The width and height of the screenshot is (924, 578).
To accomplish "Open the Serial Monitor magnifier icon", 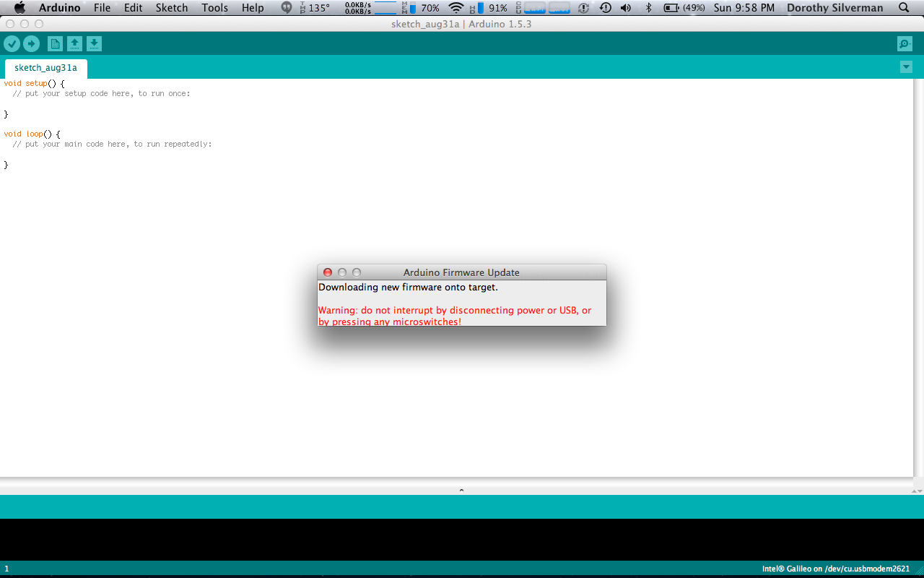I will tap(905, 44).
